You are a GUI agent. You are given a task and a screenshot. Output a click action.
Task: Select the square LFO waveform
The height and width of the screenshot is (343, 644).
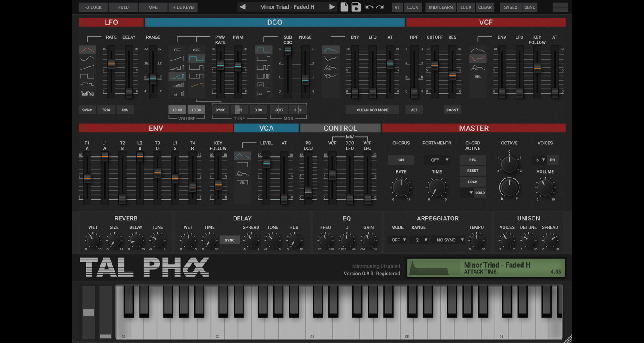pyautogui.click(x=87, y=76)
